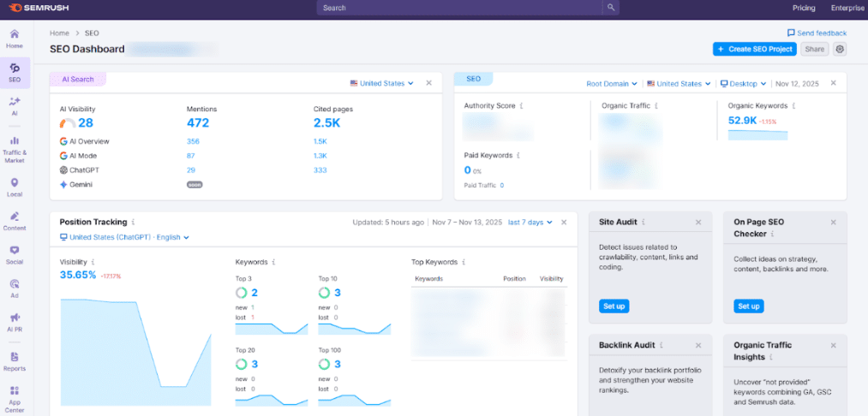Click the info icon next to Site Audit
Screen dimensions: 868x416
click(644, 222)
